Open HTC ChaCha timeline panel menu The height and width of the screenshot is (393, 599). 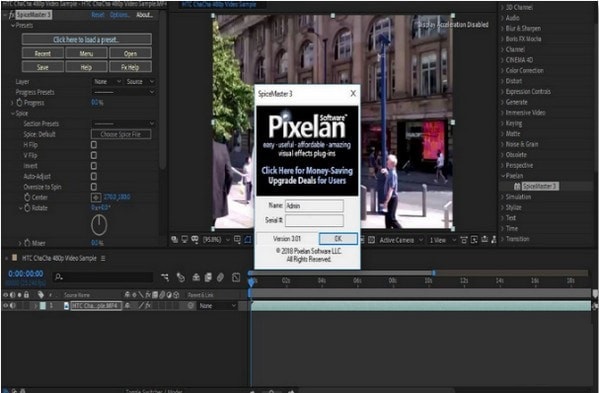coord(103,259)
